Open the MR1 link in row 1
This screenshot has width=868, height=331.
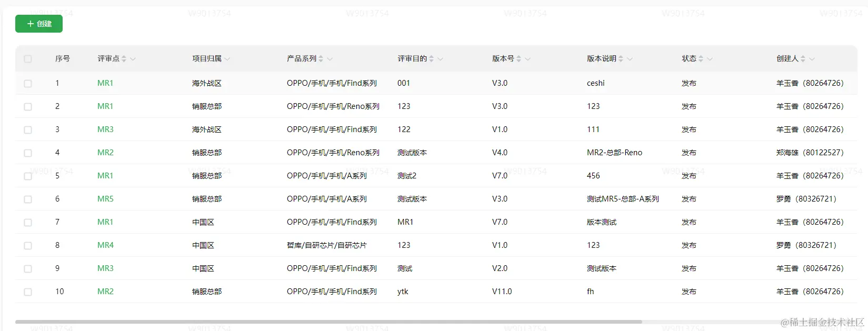coord(105,83)
